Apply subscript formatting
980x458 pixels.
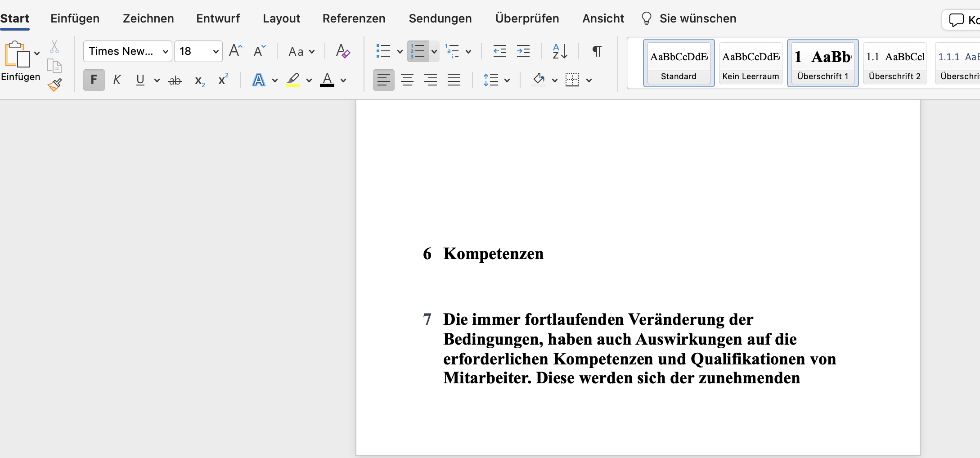tap(199, 80)
